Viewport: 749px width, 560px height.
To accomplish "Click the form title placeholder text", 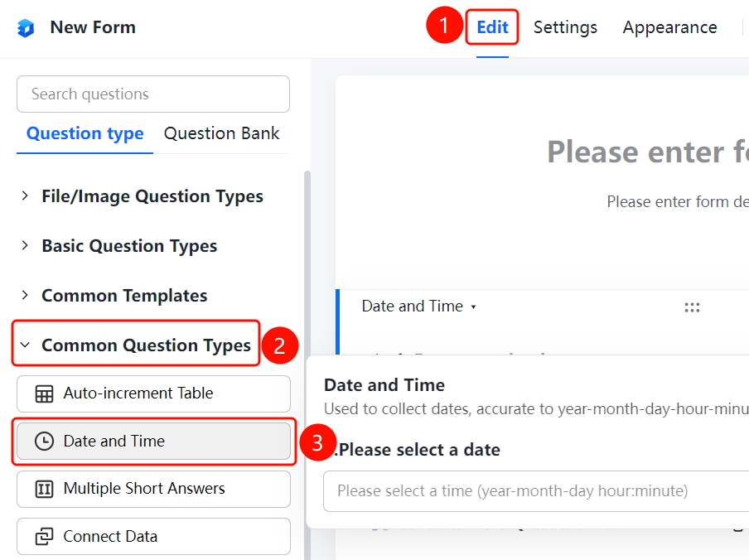I will (648, 152).
